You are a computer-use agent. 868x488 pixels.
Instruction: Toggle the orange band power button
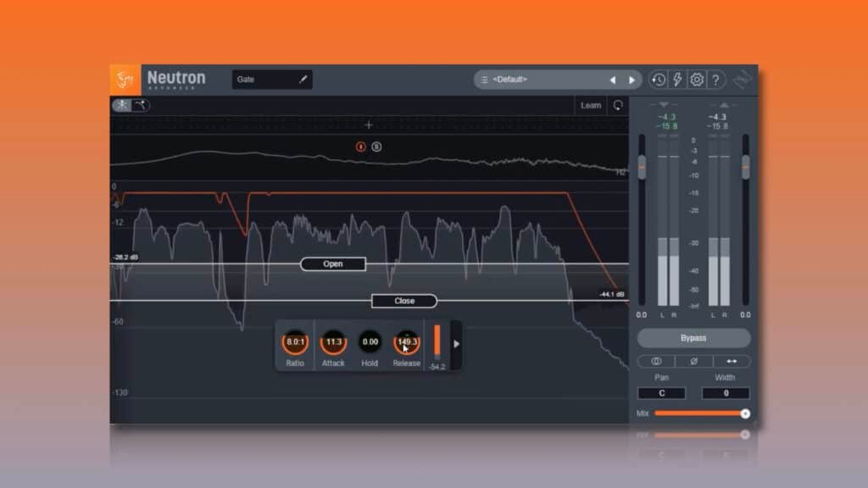coord(360,147)
